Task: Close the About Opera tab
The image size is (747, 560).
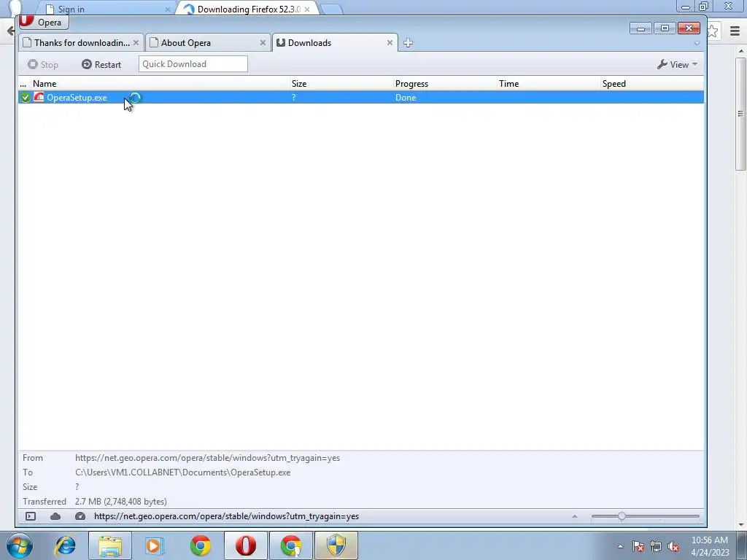Action: [x=263, y=43]
